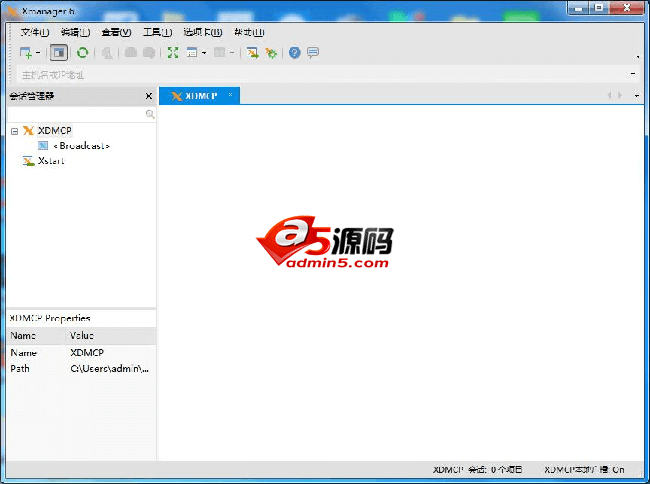The width and height of the screenshot is (650, 484).
Task: Click the new session icon
Action: [x=26, y=53]
